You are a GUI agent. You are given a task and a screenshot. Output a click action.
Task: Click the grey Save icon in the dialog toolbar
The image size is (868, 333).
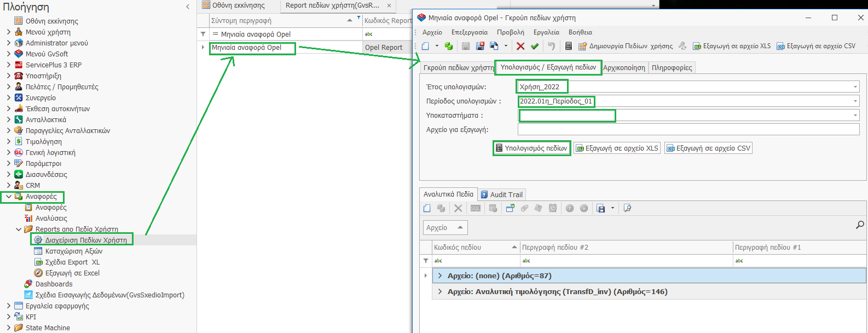[x=466, y=46]
